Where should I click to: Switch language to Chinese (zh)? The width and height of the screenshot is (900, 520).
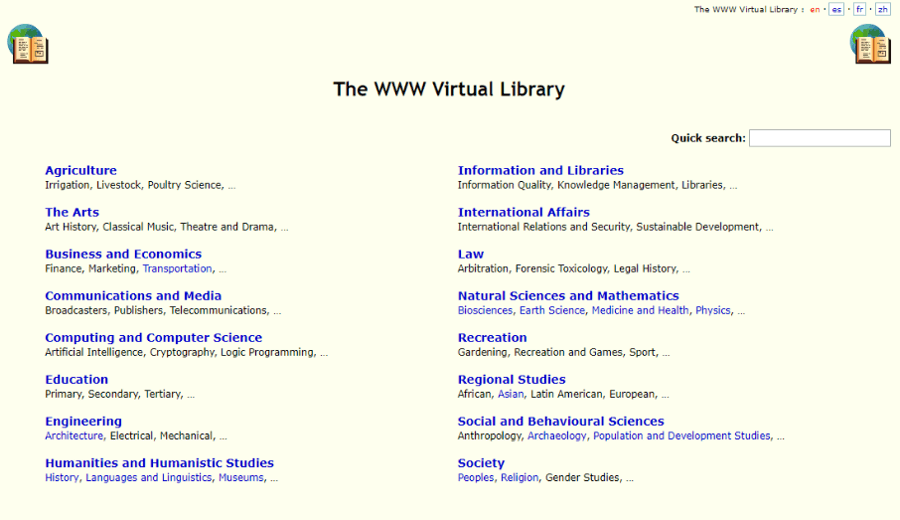[x=882, y=10]
